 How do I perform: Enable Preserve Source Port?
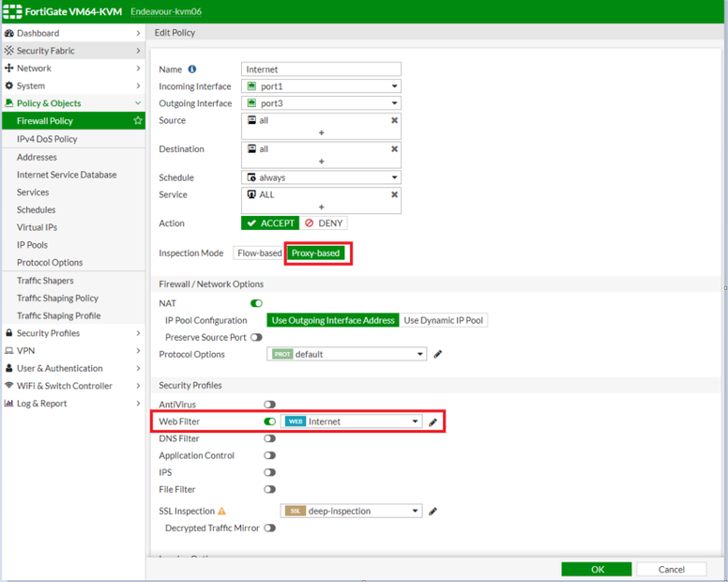[x=256, y=337]
